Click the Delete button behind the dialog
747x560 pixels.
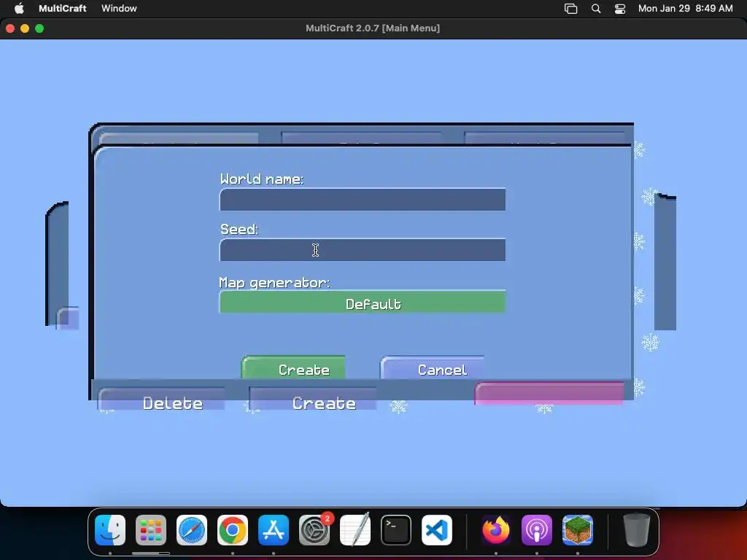click(x=162, y=399)
